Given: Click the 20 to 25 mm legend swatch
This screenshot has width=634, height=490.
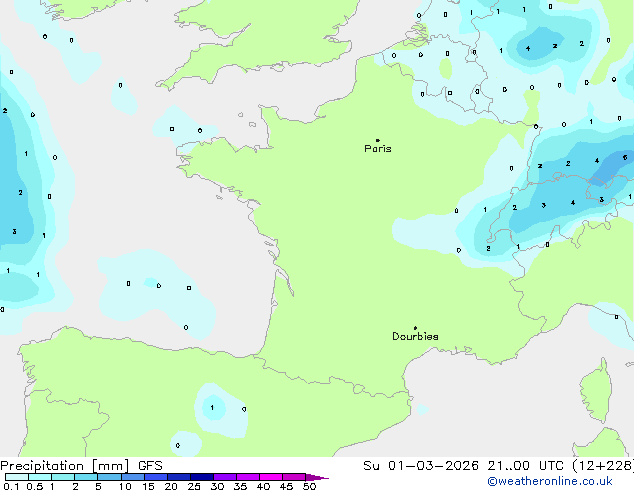Looking at the screenshot, I should [x=178, y=477].
